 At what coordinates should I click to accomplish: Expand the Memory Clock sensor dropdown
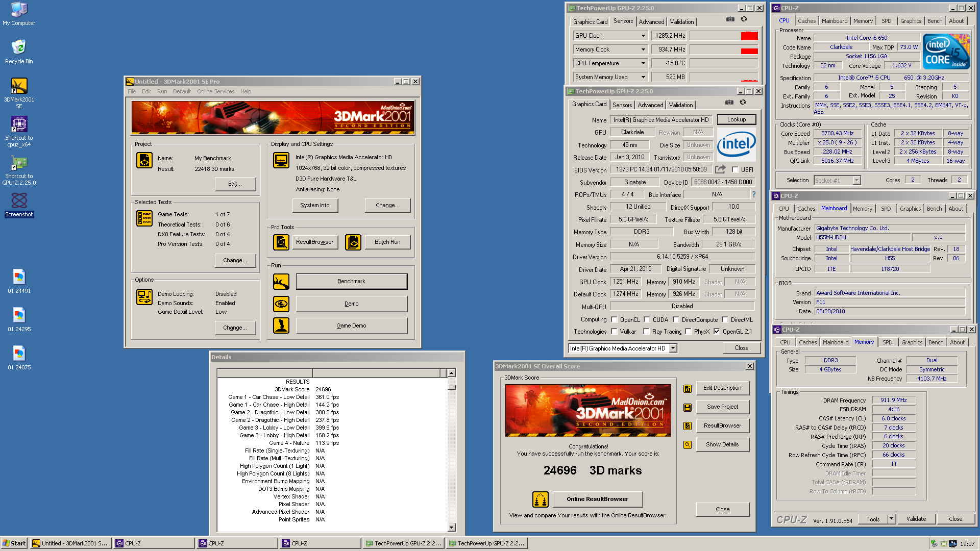click(x=643, y=49)
